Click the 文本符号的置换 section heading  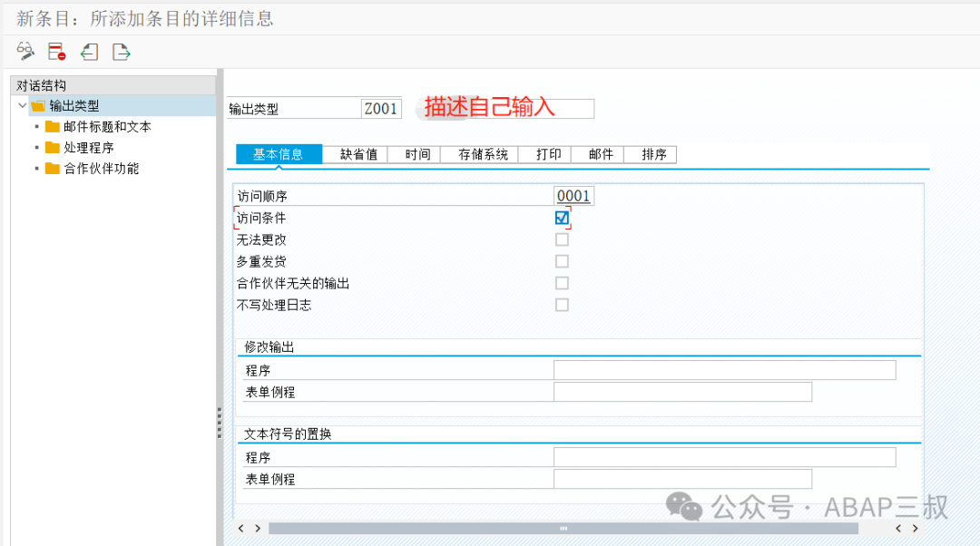coord(288,434)
